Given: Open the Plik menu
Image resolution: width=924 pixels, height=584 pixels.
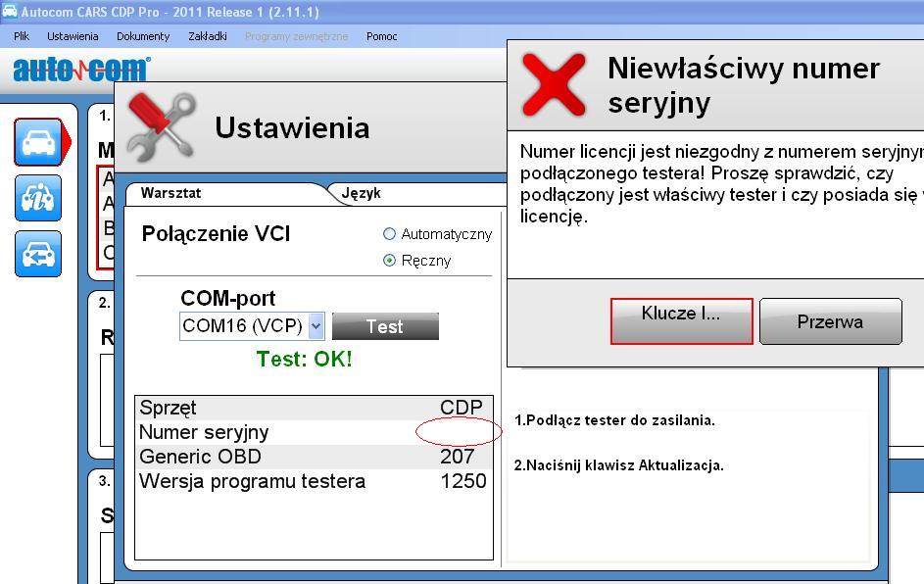Looking at the screenshot, I should [x=22, y=36].
